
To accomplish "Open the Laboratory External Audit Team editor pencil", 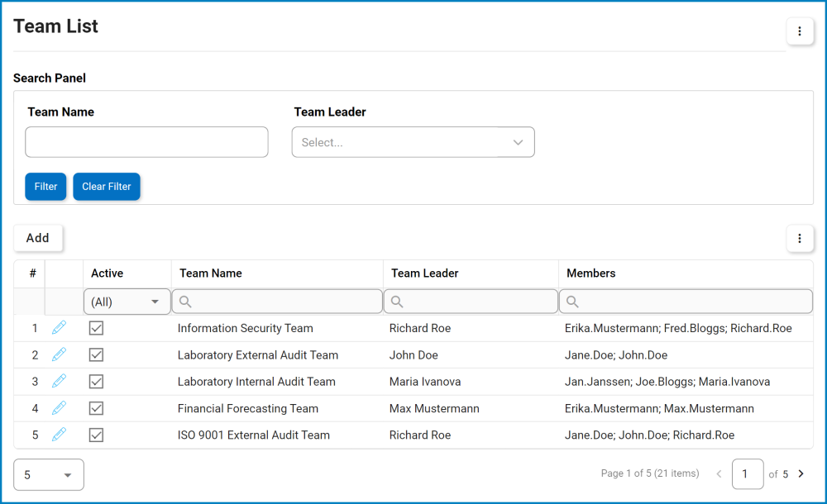I will click(x=59, y=354).
